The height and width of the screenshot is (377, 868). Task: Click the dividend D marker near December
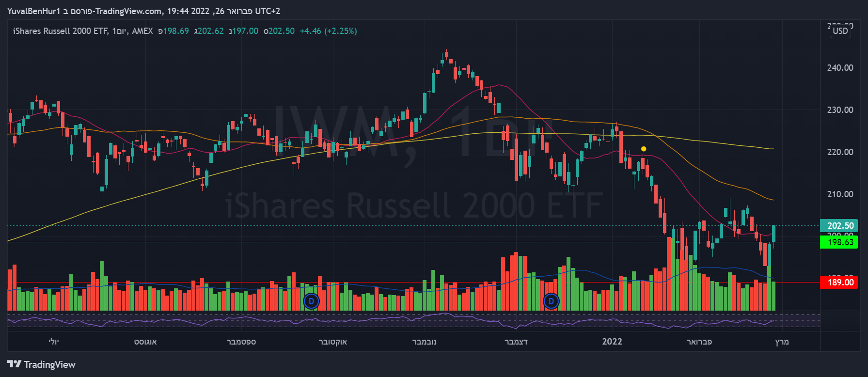click(x=551, y=301)
